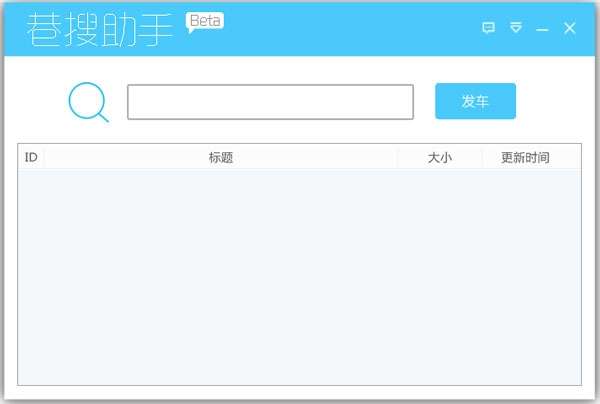Screen dimensions: 600x404
Task: Click the 巷搜助手 title logo
Action: coord(100,29)
